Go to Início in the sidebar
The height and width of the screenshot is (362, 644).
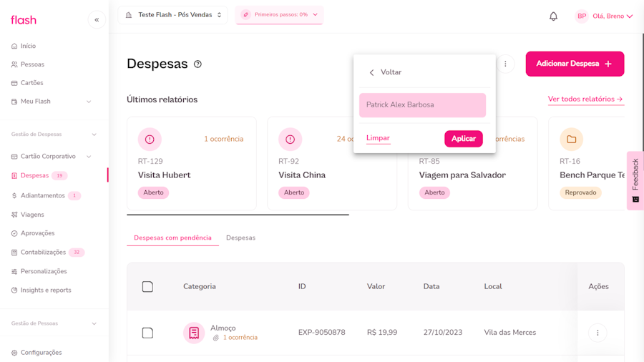click(28, 46)
